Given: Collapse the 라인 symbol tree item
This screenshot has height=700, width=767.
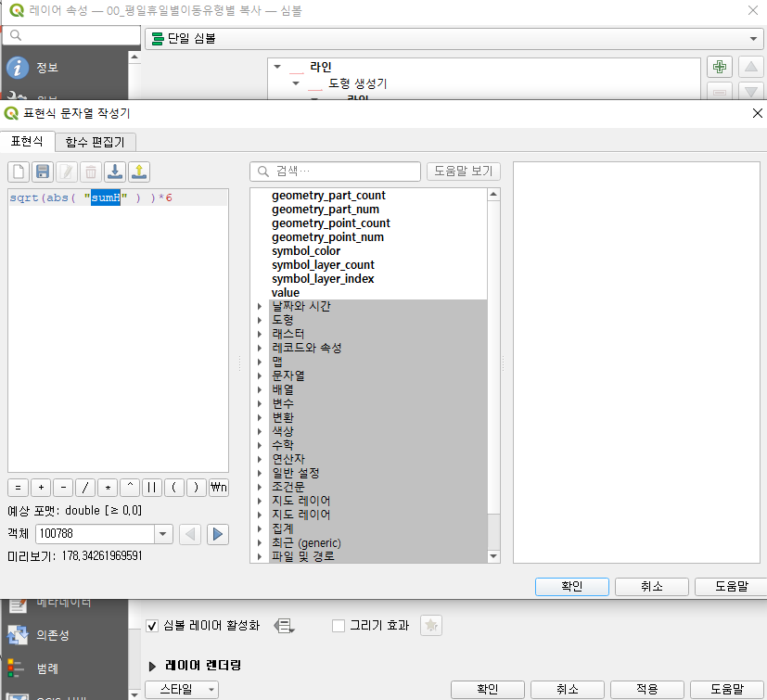Looking at the screenshot, I should 277,67.
